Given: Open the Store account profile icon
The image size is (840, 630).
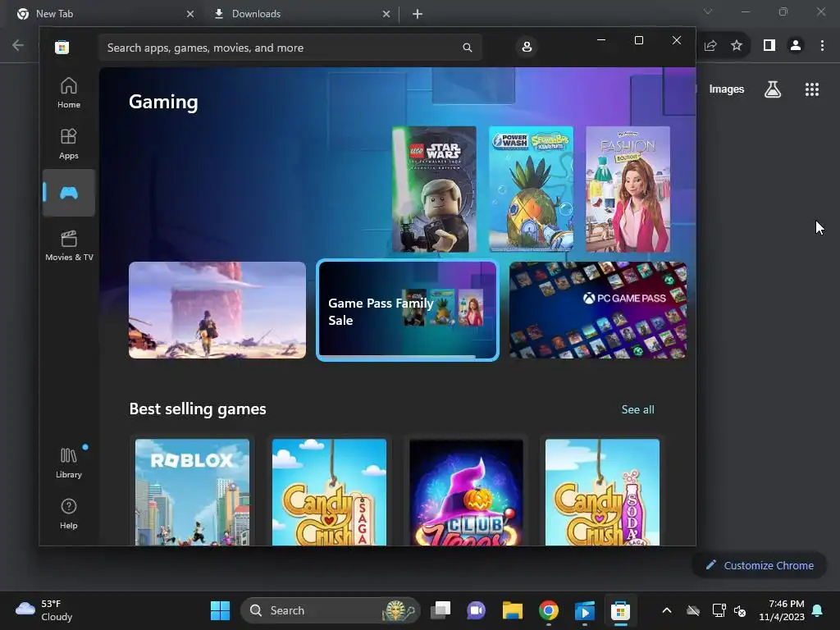Looking at the screenshot, I should click(x=527, y=47).
